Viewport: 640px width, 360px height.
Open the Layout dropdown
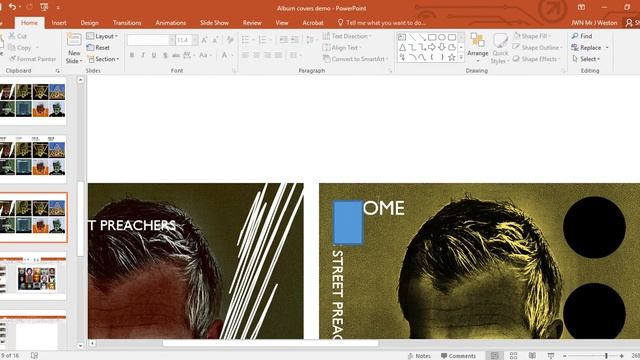click(102, 36)
